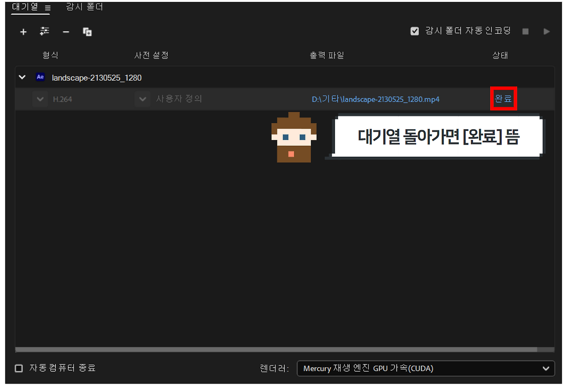The width and height of the screenshot is (568, 392).
Task: Open the 사용자 정의 preset dropdown
Action: coord(142,99)
